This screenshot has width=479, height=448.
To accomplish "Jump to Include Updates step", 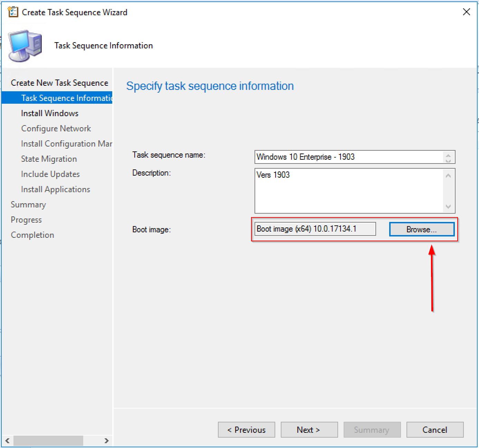I will tap(50, 174).
